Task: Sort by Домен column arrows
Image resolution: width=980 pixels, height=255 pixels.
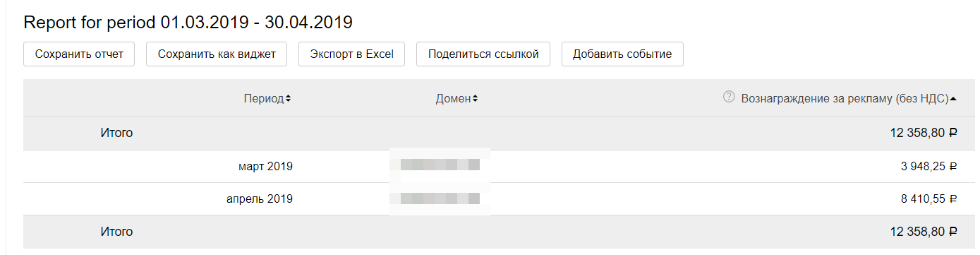Action: point(475,99)
